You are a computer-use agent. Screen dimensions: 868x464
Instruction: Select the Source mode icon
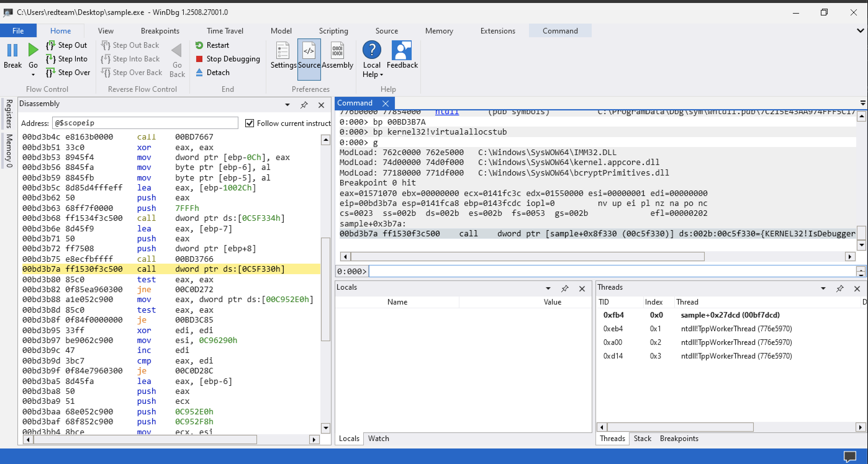coord(309,51)
